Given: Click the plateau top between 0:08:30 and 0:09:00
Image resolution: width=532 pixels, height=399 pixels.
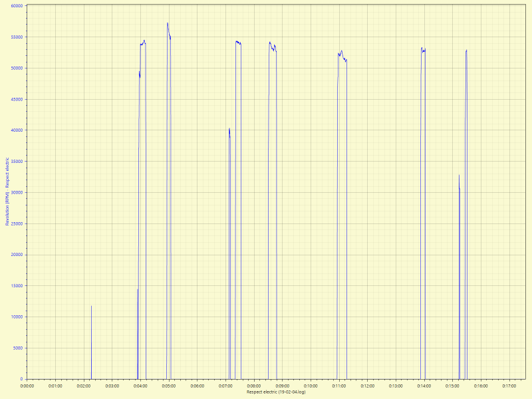Looking at the screenshot, I should click(272, 45).
